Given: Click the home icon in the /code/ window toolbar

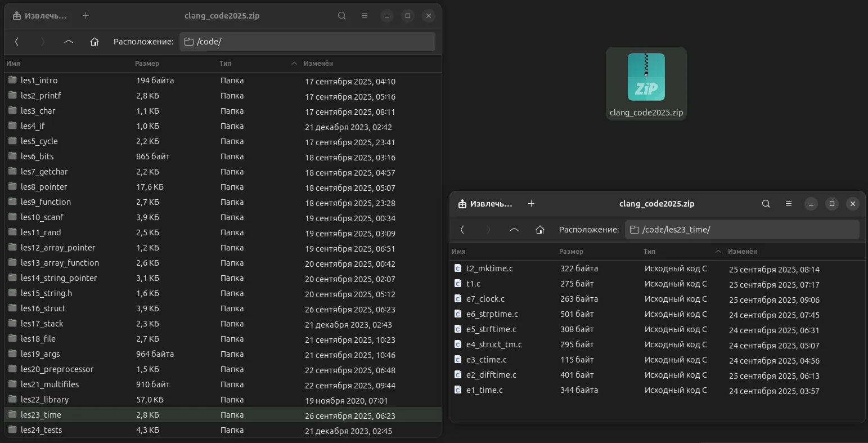Looking at the screenshot, I should (x=95, y=42).
